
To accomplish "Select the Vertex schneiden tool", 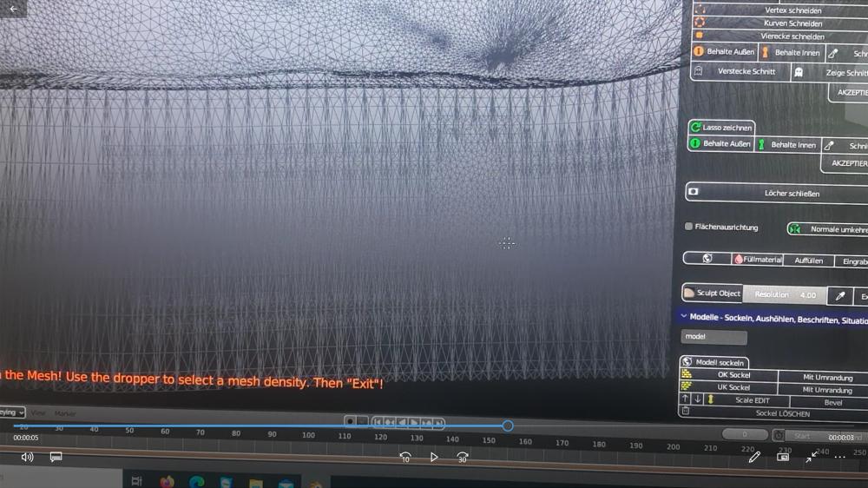I will tap(780, 10).
